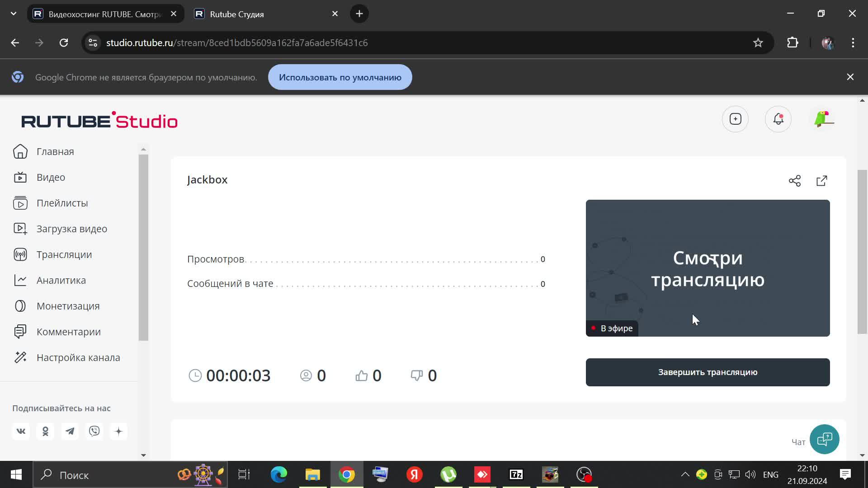Open Трансляции in the sidebar
Screen dimensions: 868x488
click(64, 254)
